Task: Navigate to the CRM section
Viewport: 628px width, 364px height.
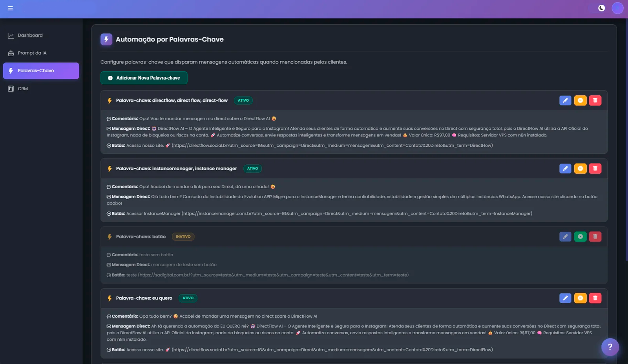Action: click(x=22, y=88)
